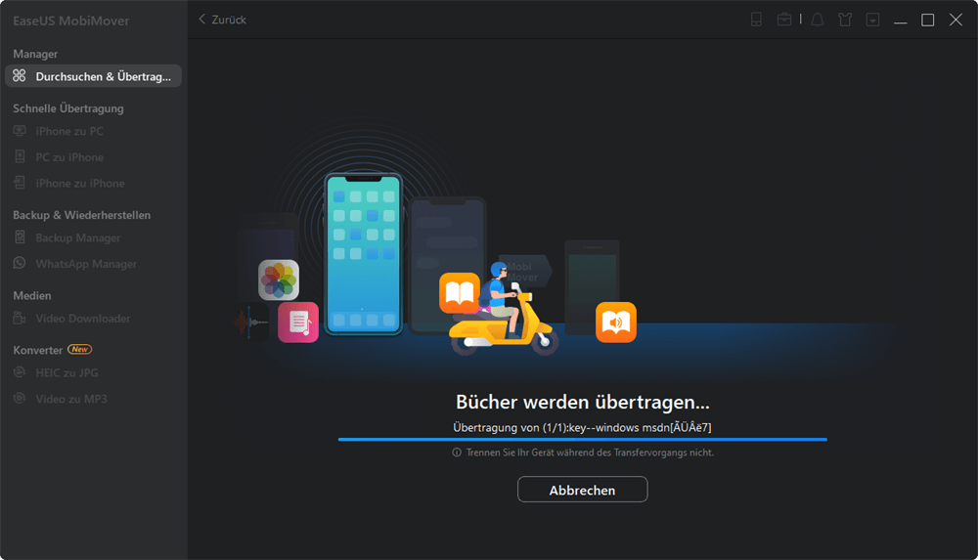
Task: Click the 'Bücher werden übertragen...' heading
Action: [583, 402]
